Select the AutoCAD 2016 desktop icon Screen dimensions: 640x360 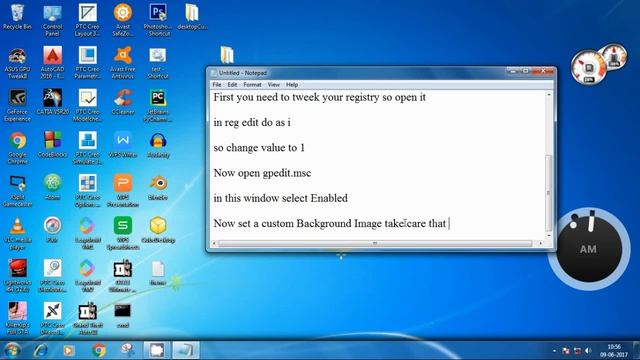pyautogui.click(x=52, y=63)
